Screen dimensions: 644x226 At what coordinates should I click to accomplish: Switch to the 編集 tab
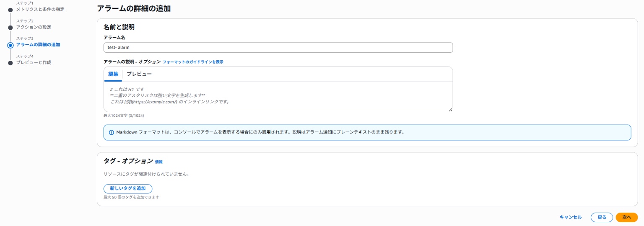tap(113, 74)
